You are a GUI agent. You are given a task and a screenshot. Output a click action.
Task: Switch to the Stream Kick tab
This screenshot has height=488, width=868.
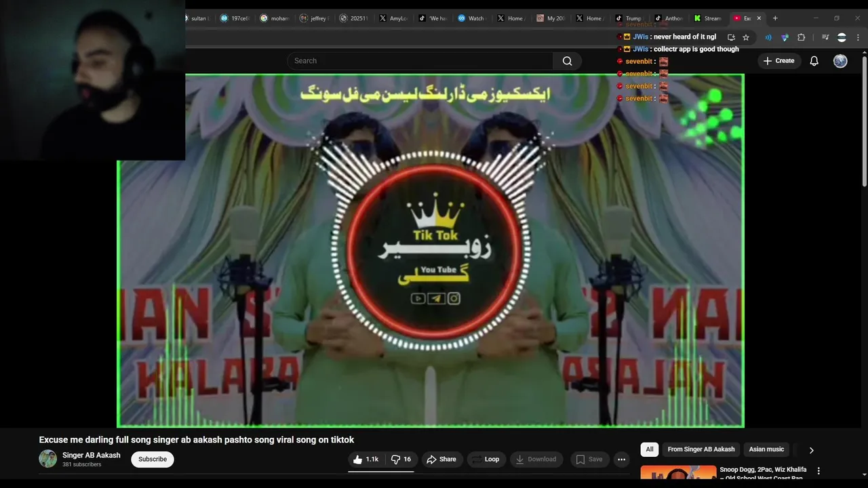(x=708, y=18)
